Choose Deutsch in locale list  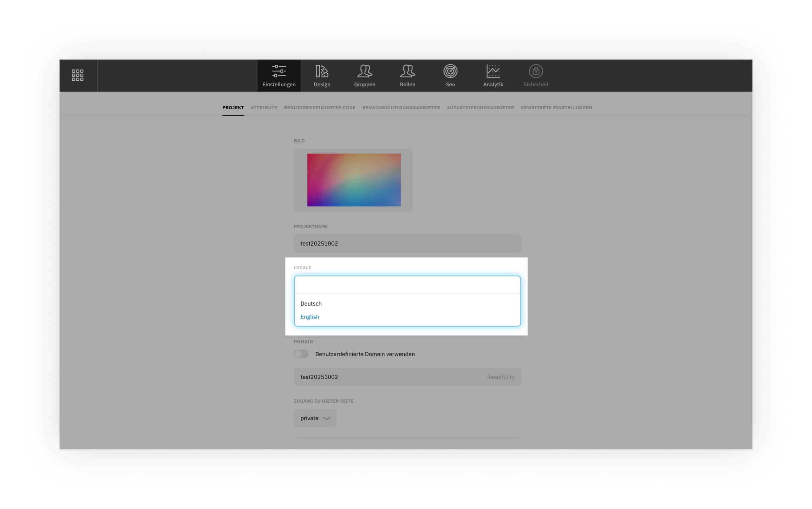click(x=311, y=303)
